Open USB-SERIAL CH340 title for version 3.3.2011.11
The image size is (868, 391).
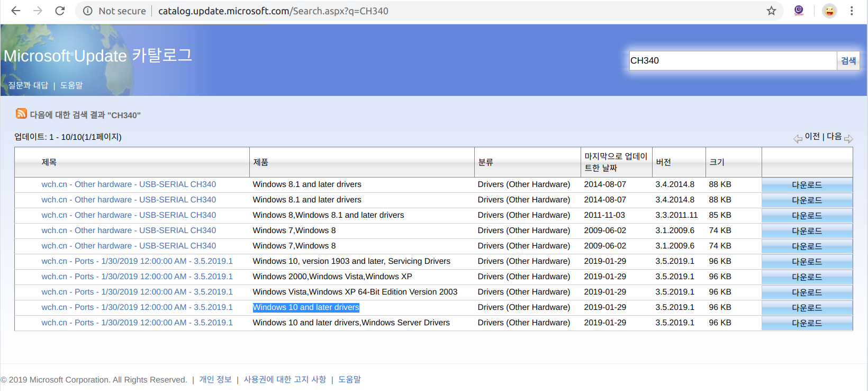click(129, 215)
